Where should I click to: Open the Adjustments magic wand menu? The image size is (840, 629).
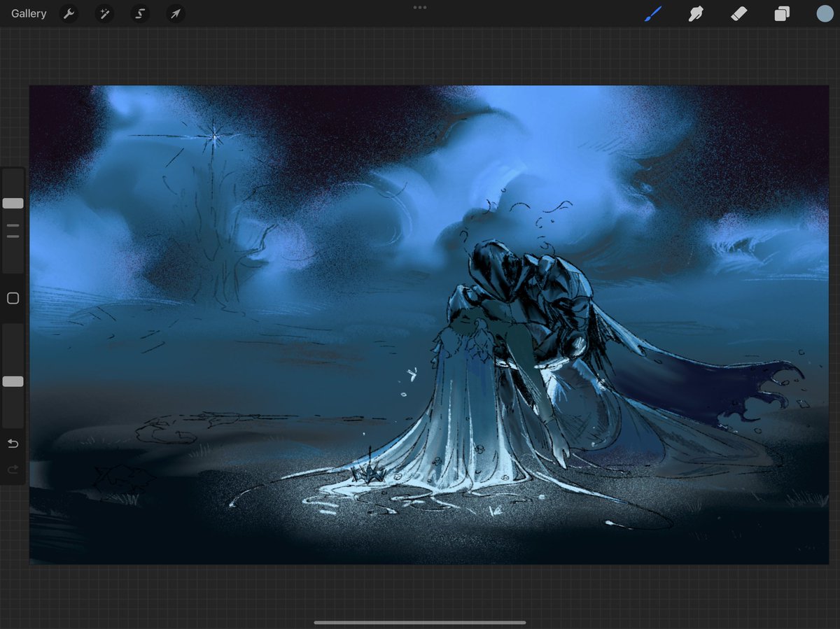coord(104,13)
